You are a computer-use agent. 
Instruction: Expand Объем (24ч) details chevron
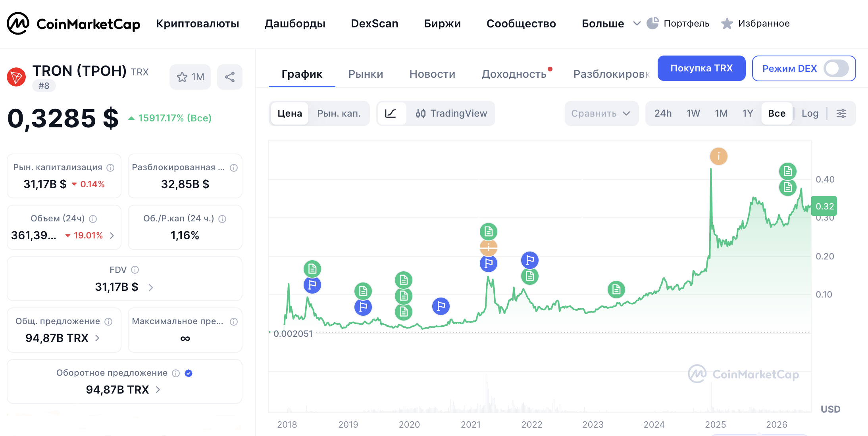pos(112,236)
